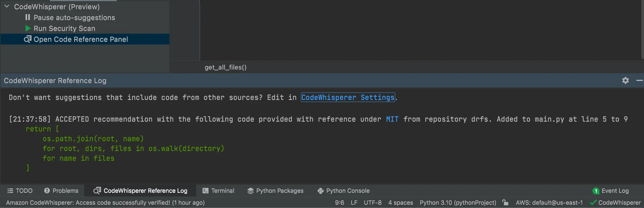Click the CodeWhisperer Reference Log title
The image size is (644, 208).
[55, 81]
